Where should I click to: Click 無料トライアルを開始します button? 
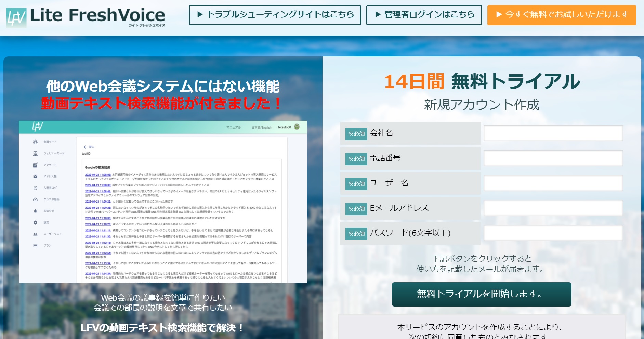(481, 294)
